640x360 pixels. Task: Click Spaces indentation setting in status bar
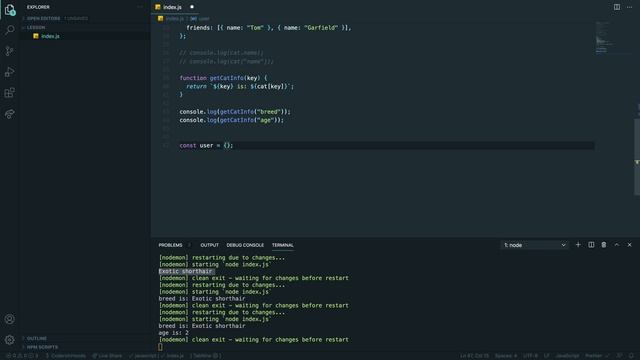pos(506,356)
